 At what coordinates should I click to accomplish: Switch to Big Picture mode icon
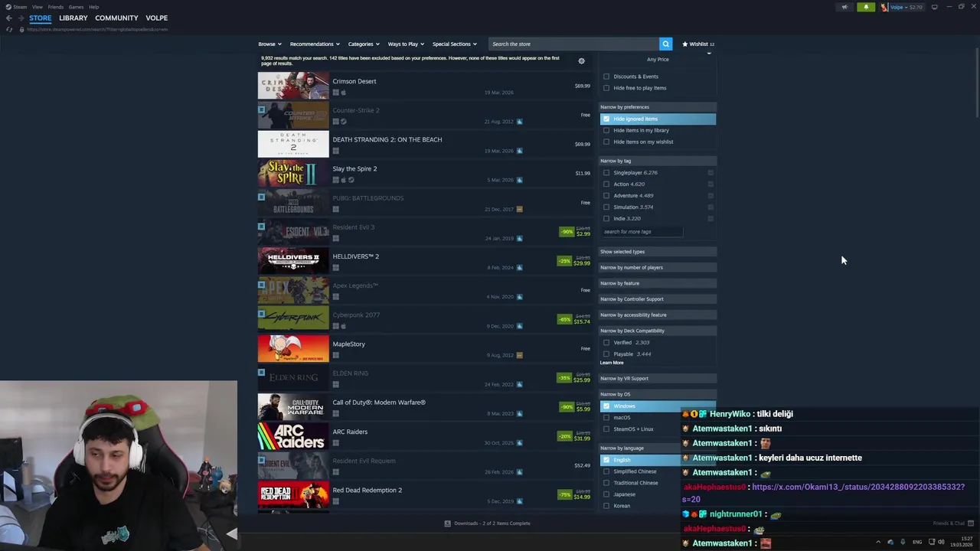(x=934, y=7)
